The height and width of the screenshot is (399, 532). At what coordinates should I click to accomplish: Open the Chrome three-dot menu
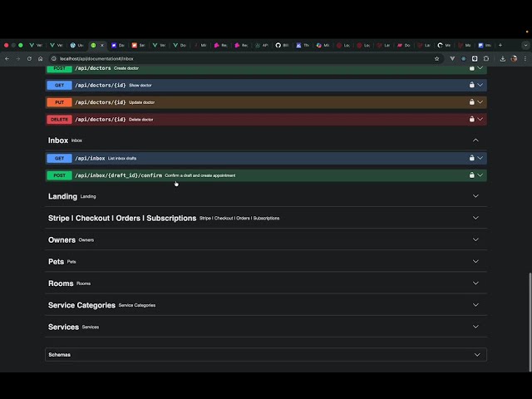pos(525,59)
